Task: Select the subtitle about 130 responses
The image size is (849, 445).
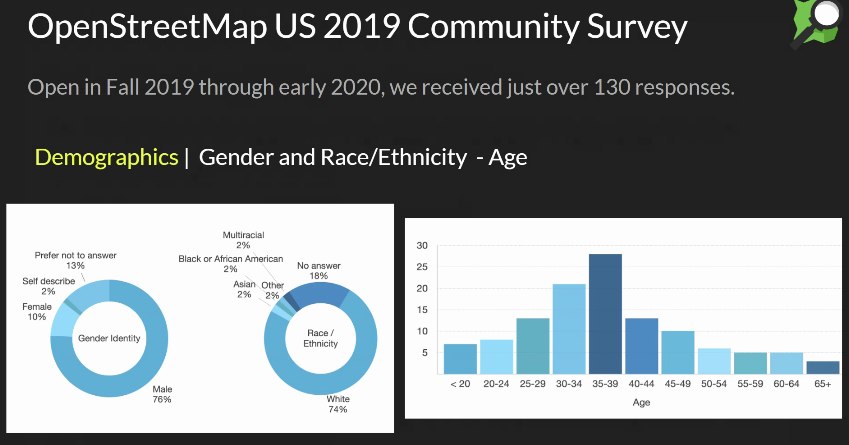Action: coord(381,87)
